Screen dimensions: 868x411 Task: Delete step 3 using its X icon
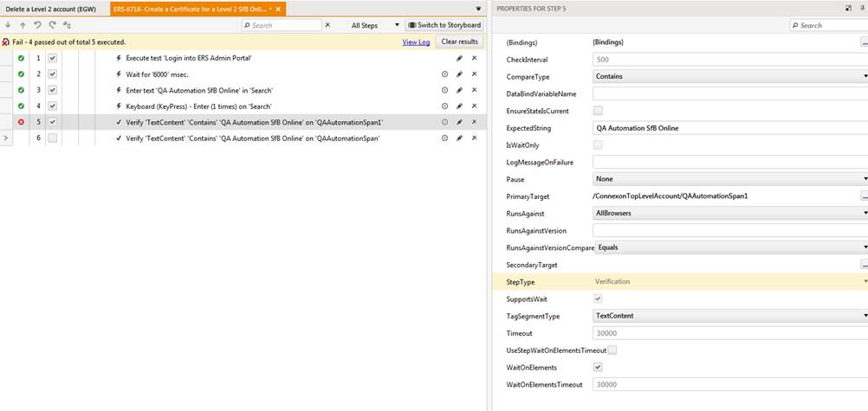point(474,90)
